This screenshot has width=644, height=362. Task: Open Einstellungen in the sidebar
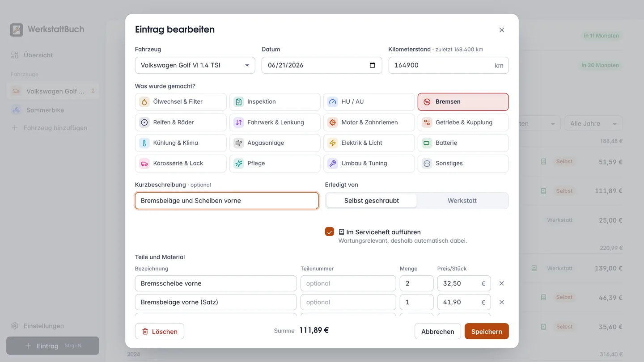click(x=53, y=326)
